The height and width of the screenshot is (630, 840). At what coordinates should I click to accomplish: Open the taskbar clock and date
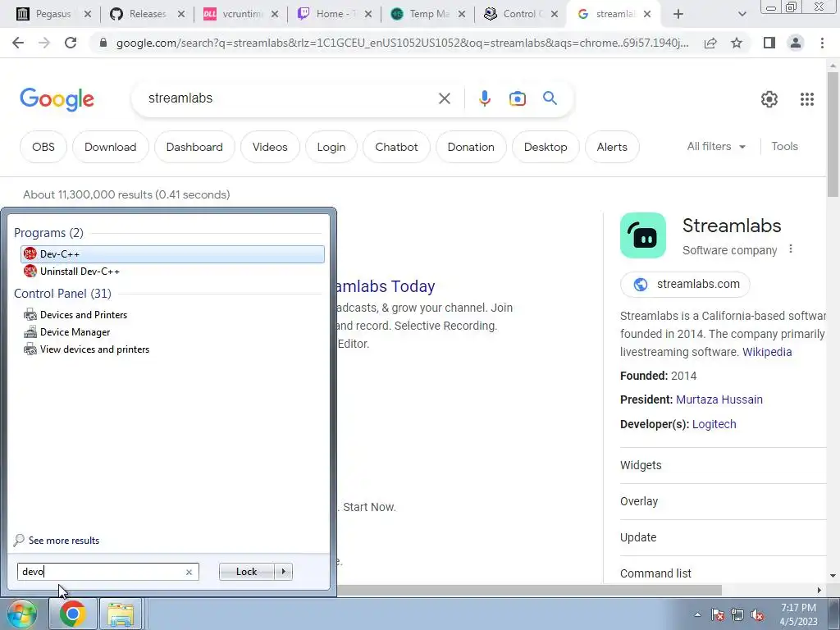(x=798, y=614)
